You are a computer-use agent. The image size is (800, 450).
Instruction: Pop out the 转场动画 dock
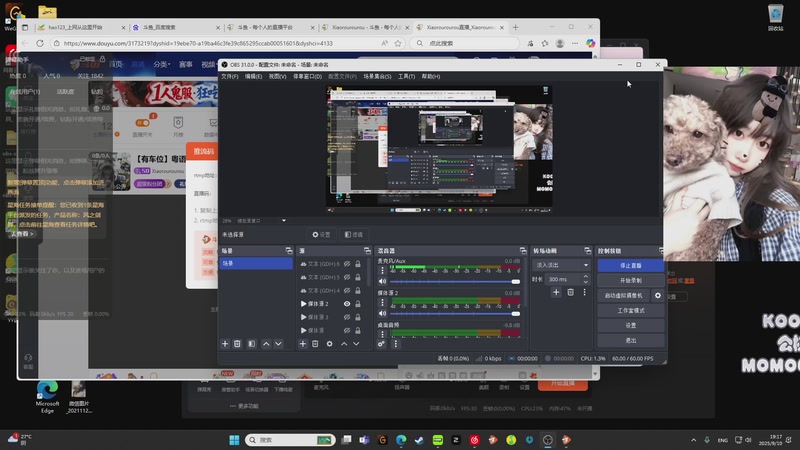[x=588, y=251]
